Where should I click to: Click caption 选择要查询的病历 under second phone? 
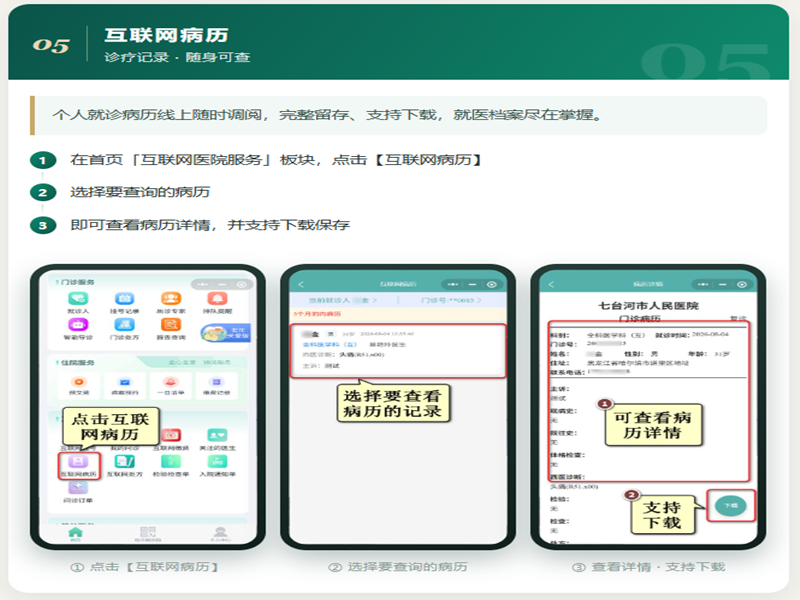pos(398,567)
